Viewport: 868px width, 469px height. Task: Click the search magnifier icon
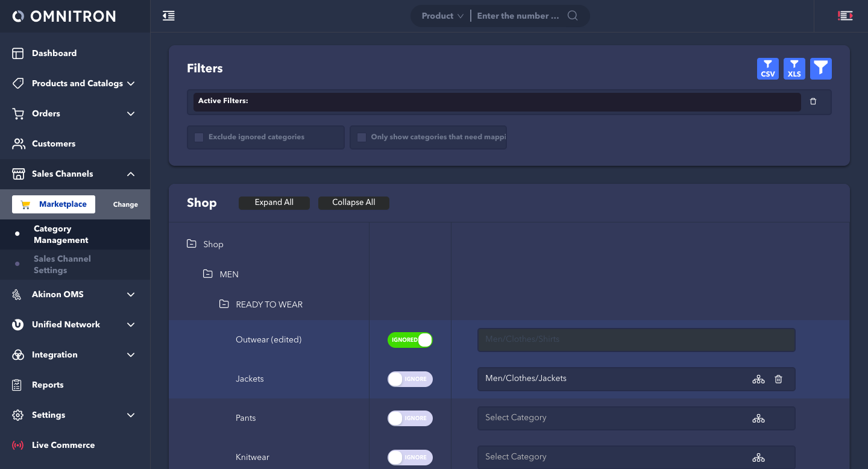click(x=573, y=16)
